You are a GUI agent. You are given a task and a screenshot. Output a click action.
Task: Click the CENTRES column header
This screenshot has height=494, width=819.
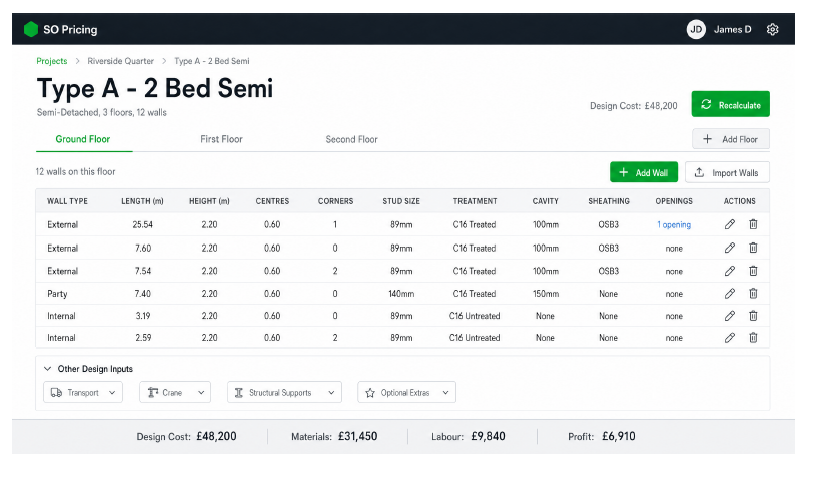272,201
